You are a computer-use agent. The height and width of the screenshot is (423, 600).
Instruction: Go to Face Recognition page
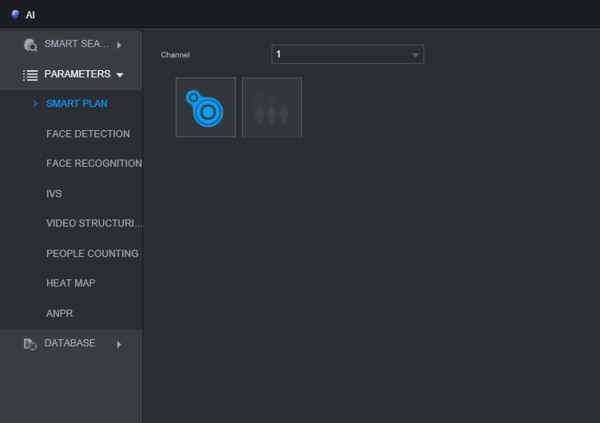[94, 163]
